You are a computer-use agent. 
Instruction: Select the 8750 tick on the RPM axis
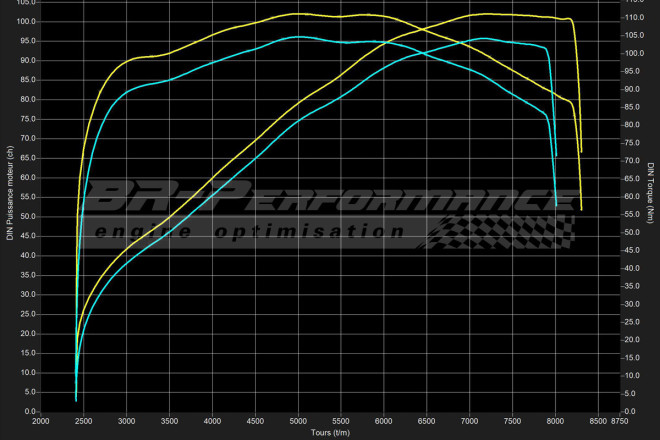(619, 421)
